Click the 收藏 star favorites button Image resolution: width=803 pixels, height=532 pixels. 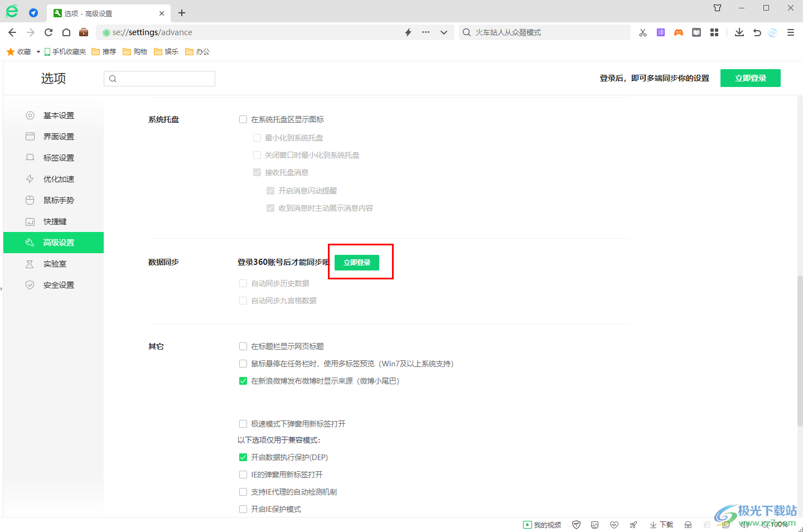point(19,51)
